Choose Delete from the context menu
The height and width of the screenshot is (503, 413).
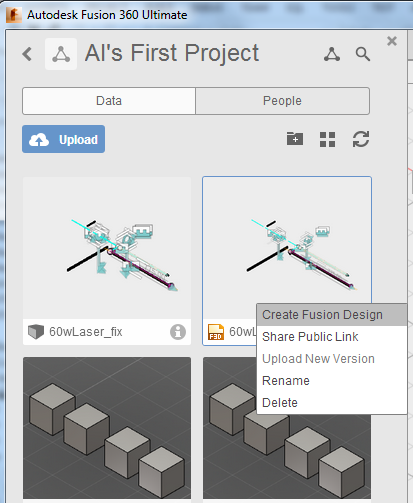[332, 403]
